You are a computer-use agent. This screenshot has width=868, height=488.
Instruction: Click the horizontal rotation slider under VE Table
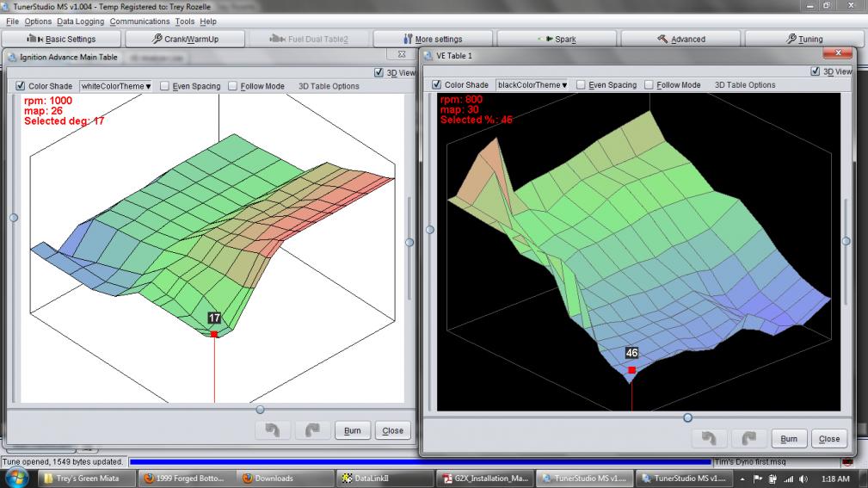click(687, 417)
